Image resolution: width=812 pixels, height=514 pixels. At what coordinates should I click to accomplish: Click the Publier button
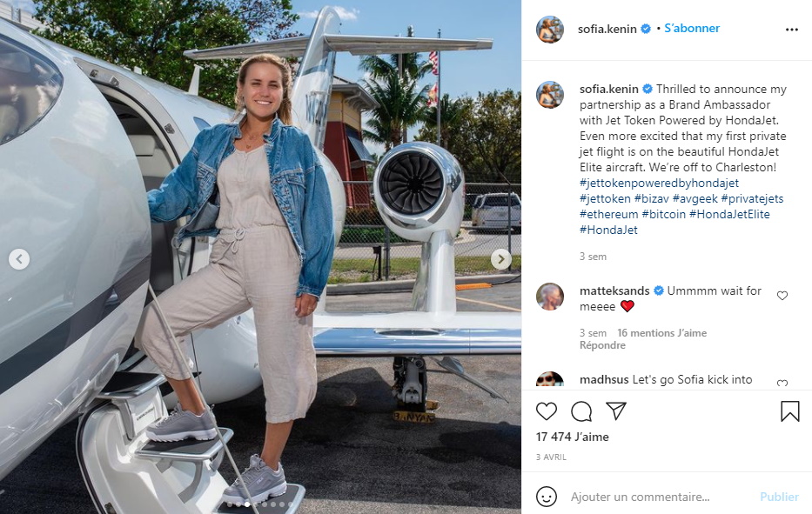780,497
